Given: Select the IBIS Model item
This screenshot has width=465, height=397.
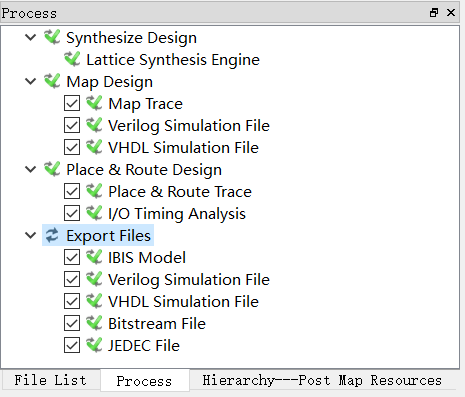Looking at the screenshot, I should (147, 258).
